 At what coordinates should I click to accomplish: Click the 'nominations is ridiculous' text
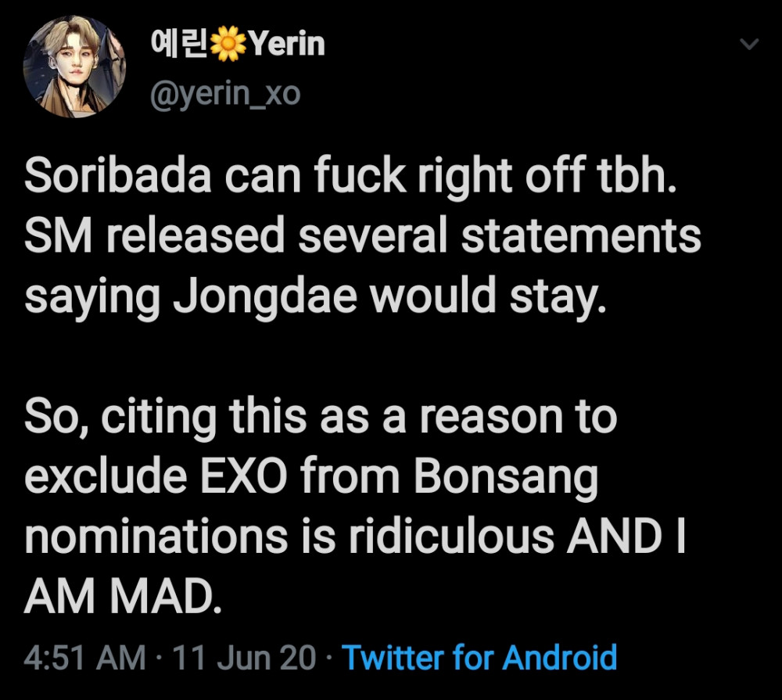tap(289, 536)
